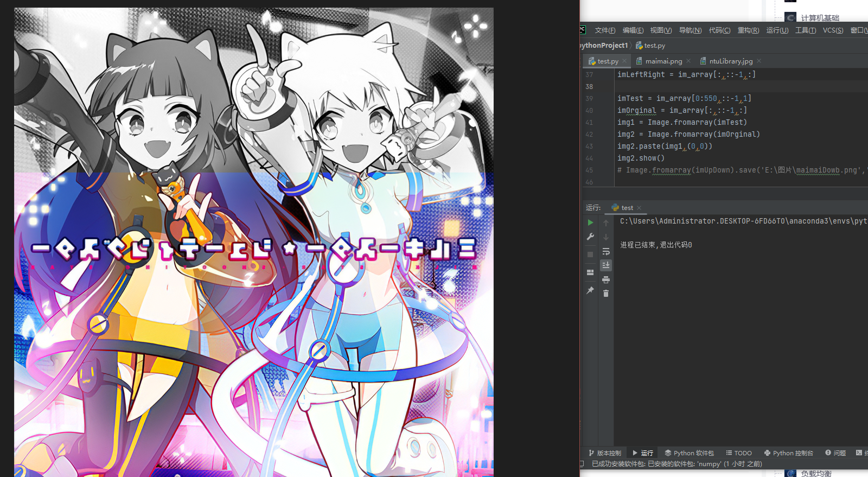Open the 编辑(E) menu

click(x=633, y=30)
